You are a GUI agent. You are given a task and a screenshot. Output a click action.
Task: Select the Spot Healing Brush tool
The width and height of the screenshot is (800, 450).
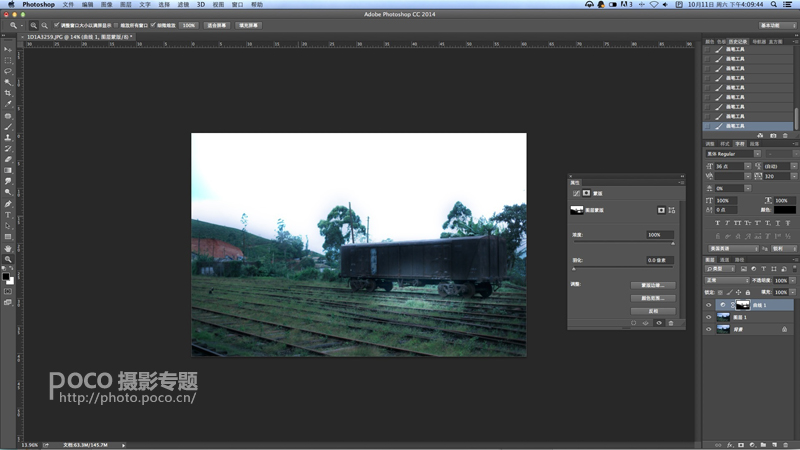point(8,116)
